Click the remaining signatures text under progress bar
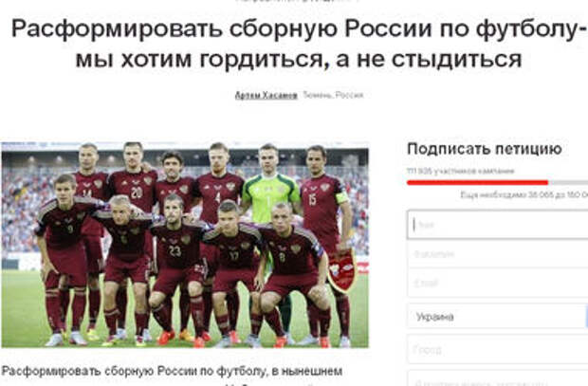Image resolution: width=588 pixels, height=386 pixels. pyautogui.click(x=524, y=194)
